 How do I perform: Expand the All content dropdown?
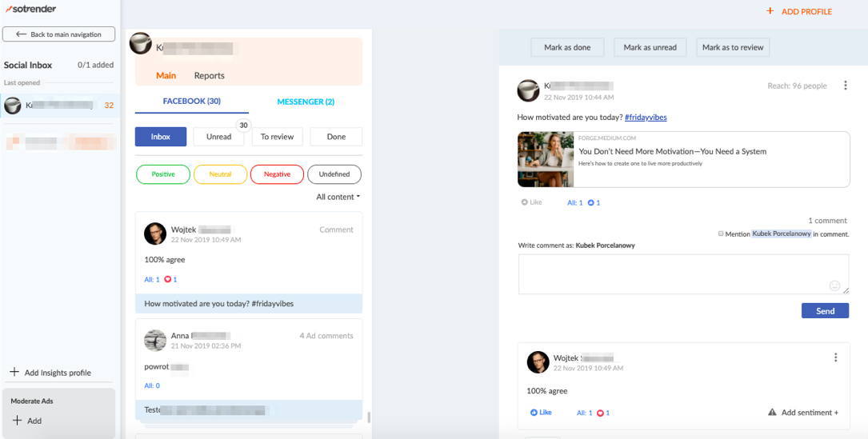[338, 197]
